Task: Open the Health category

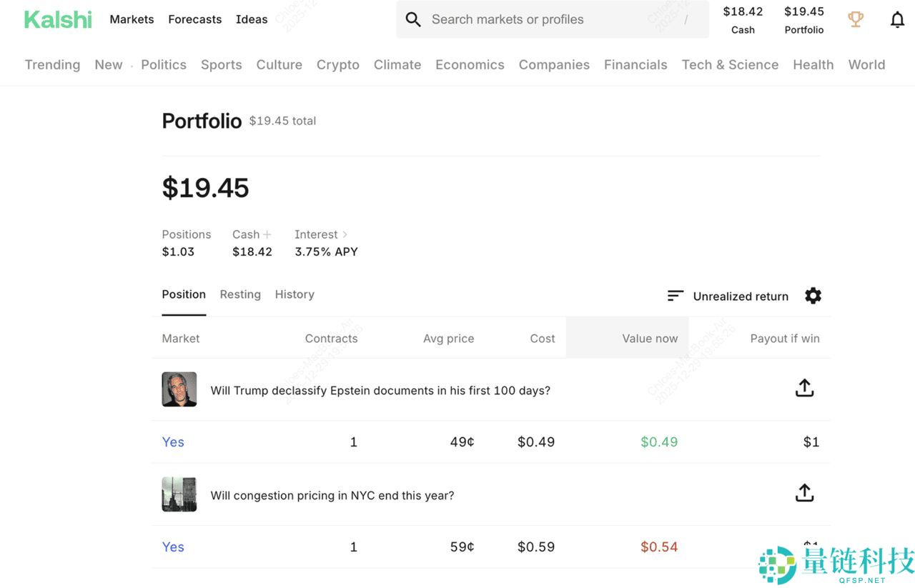Action: (x=813, y=64)
